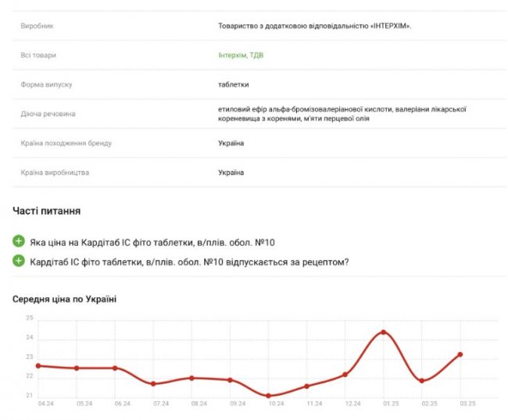Select the 12.24 data point on the chart
This screenshot has width=508, height=420.
[x=345, y=375]
